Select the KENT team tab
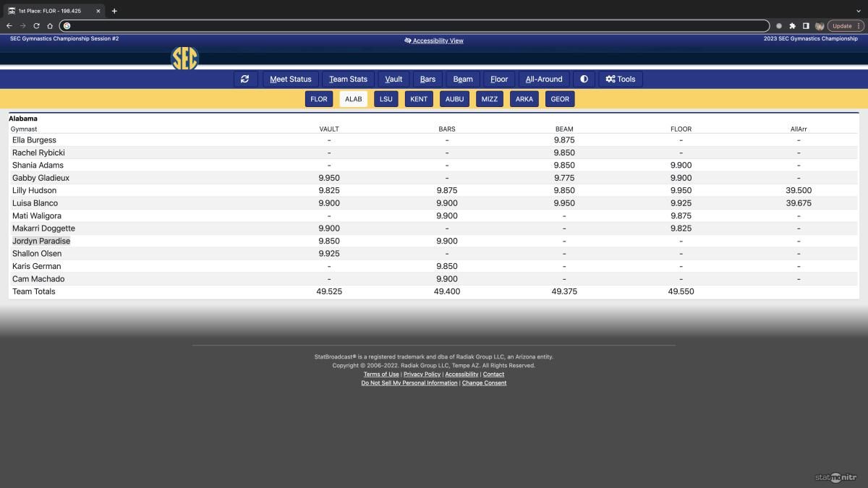Screen dimensions: 868x488 [419, 99]
